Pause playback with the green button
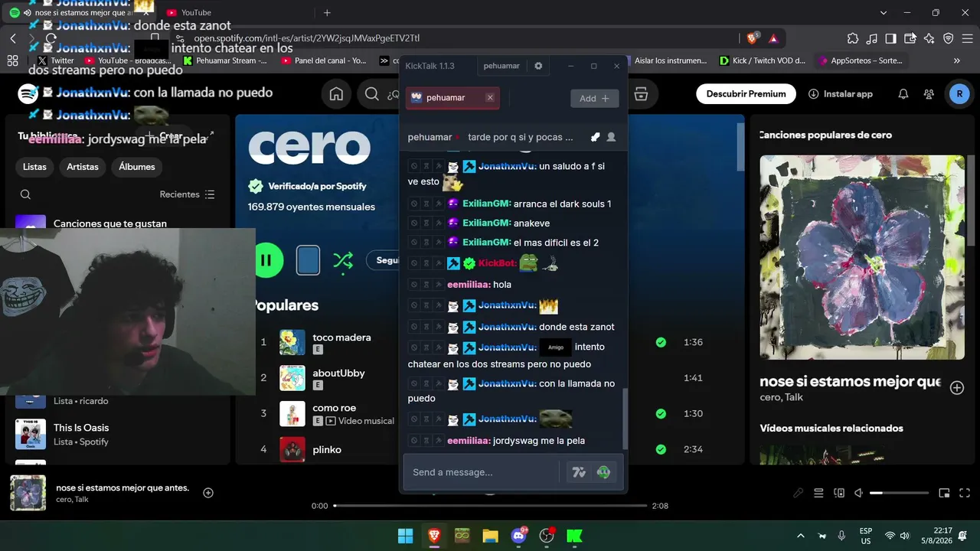Image resolution: width=980 pixels, height=551 pixels. point(266,260)
